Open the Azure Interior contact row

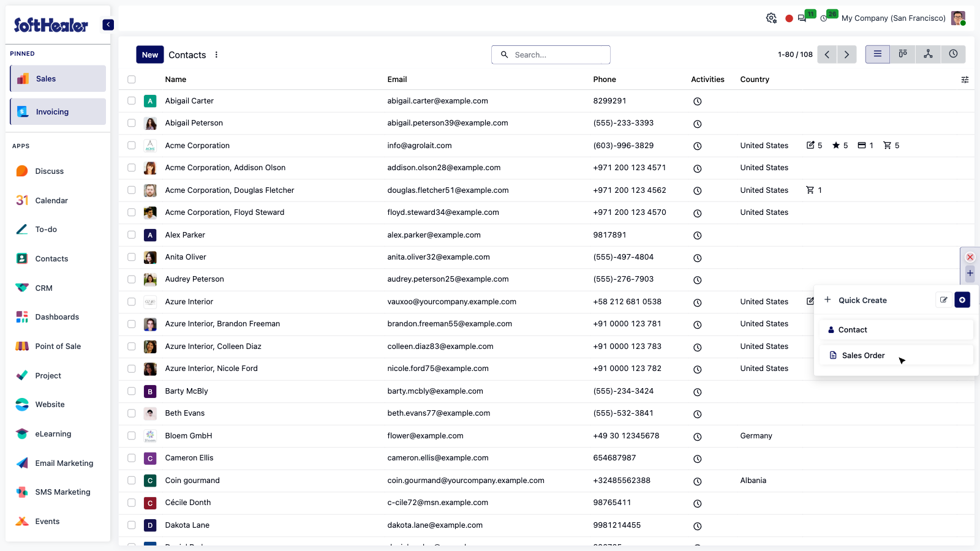pos(189,302)
